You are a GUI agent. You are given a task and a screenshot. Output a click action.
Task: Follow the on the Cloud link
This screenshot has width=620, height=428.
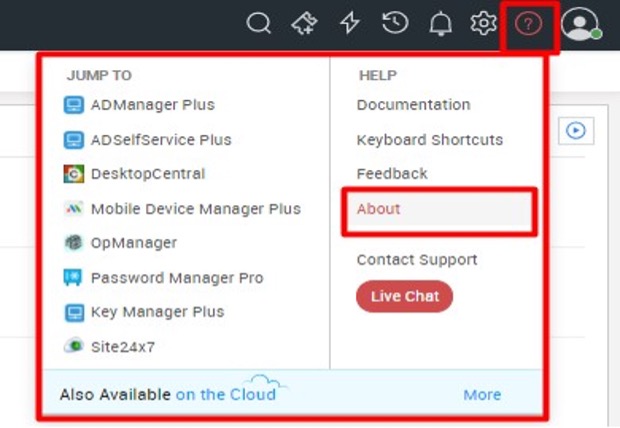coord(226,395)
